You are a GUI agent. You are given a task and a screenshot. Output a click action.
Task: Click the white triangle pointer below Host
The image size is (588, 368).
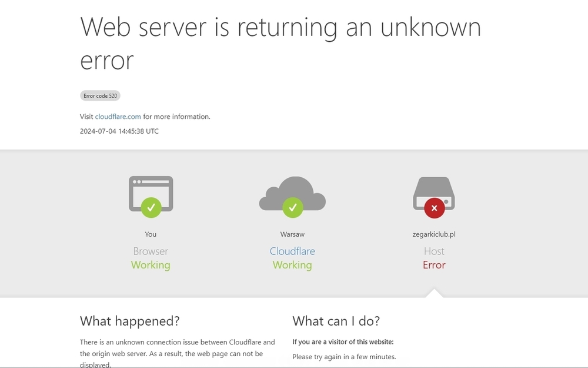tap(434, 293)
